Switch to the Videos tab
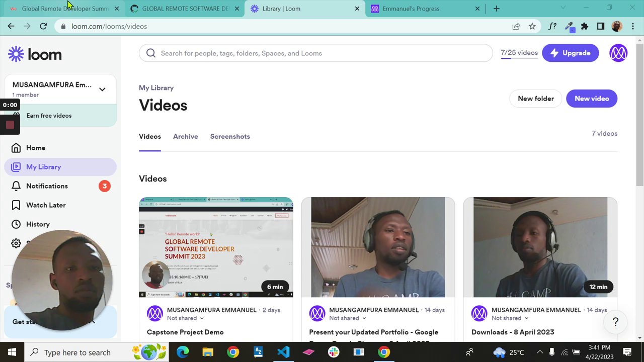 coord(150,137)
